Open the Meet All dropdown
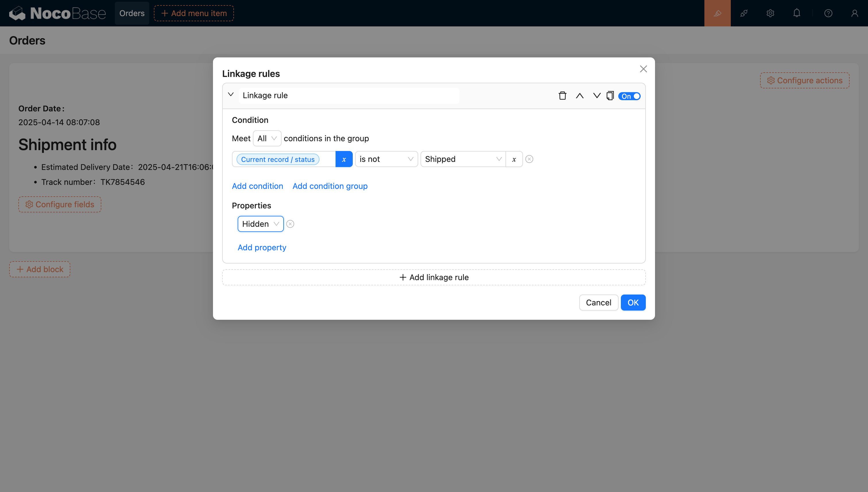Viewport: 868px width, 492px height. click(267, 139)
